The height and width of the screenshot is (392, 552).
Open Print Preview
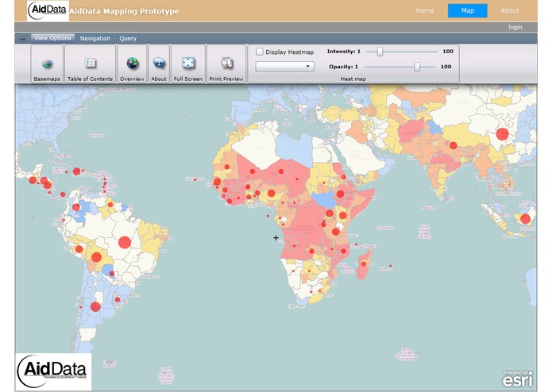coord(226,64)
